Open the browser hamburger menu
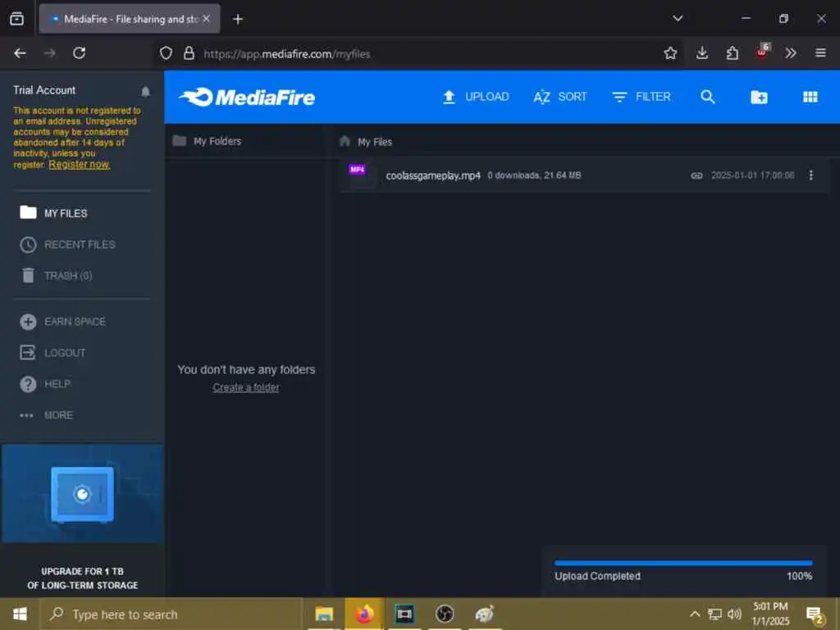840x630 pixels. [820, 53]
